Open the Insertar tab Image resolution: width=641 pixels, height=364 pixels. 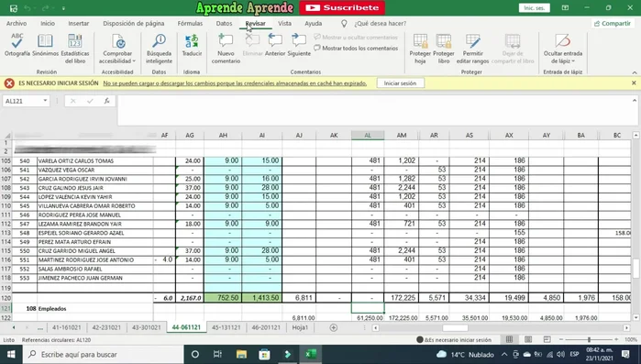point(79,24)
